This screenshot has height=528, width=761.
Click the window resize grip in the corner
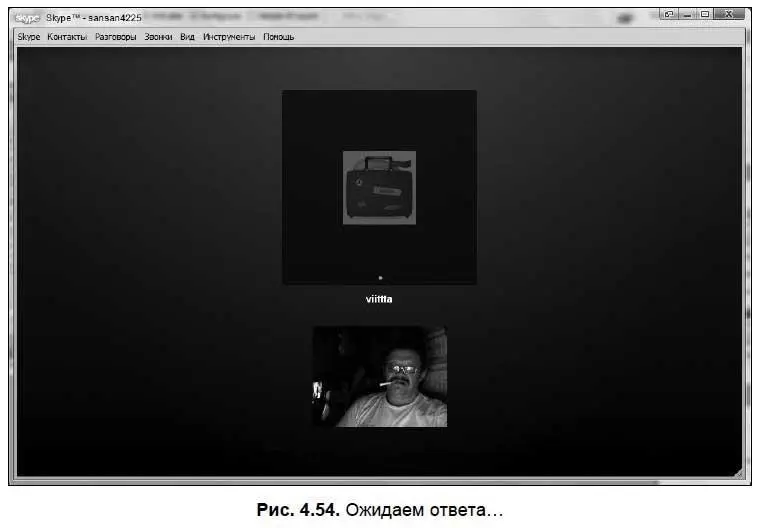point(737,471)
